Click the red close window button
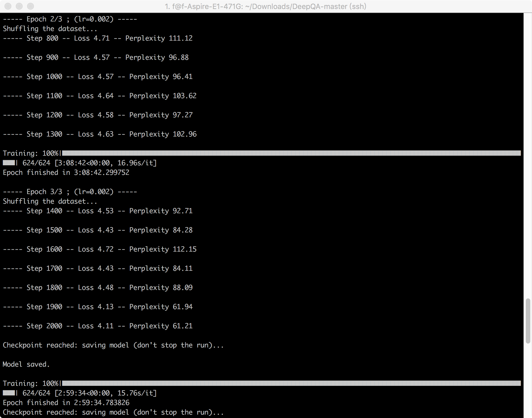The width and height of the screenshot is (532, 418). click(8, 6)
